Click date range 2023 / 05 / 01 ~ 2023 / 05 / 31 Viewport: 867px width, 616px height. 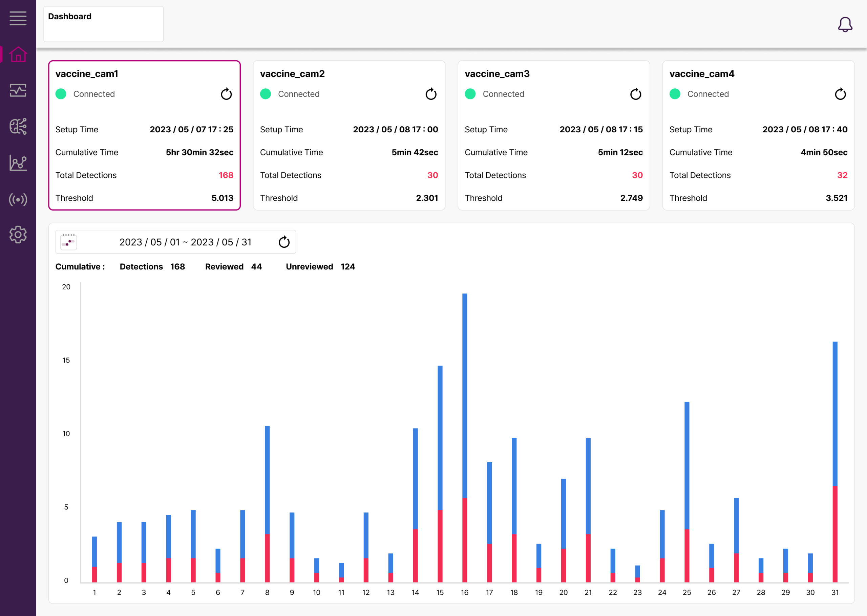tap(185, 242)
